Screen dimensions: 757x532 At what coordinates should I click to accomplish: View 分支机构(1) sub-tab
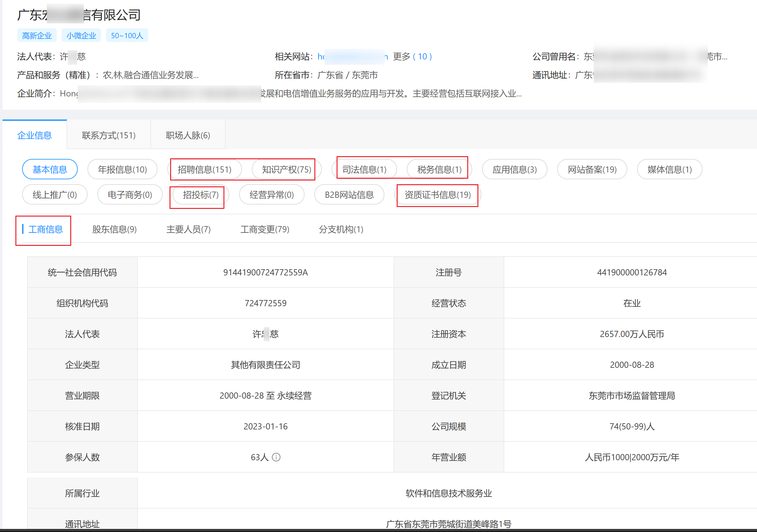click(341, 229)
